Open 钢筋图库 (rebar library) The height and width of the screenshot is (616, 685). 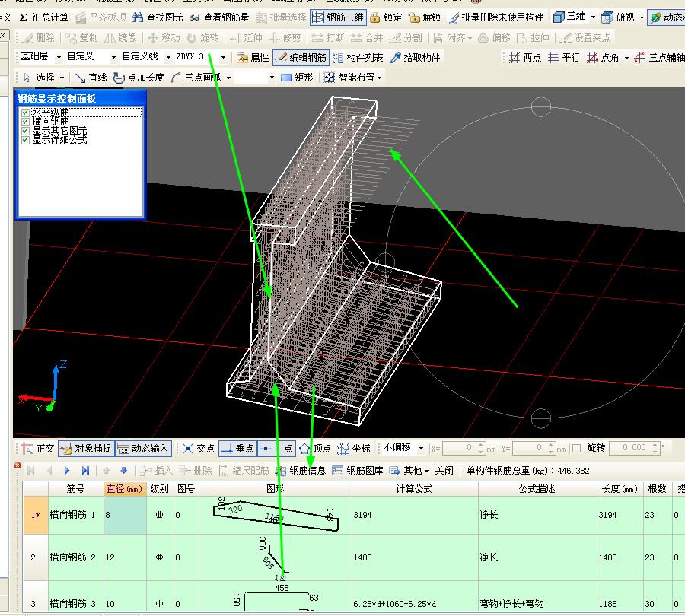[358, 470]
